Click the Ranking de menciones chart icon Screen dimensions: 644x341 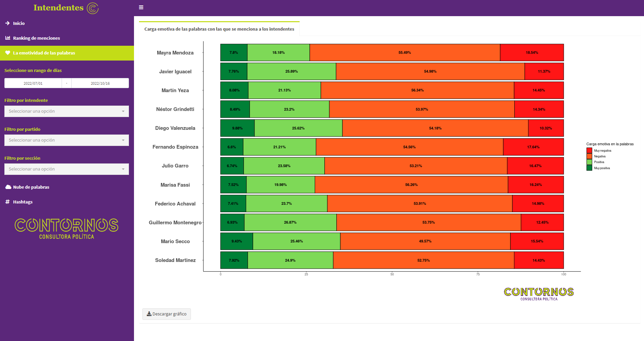coord(7,38)
